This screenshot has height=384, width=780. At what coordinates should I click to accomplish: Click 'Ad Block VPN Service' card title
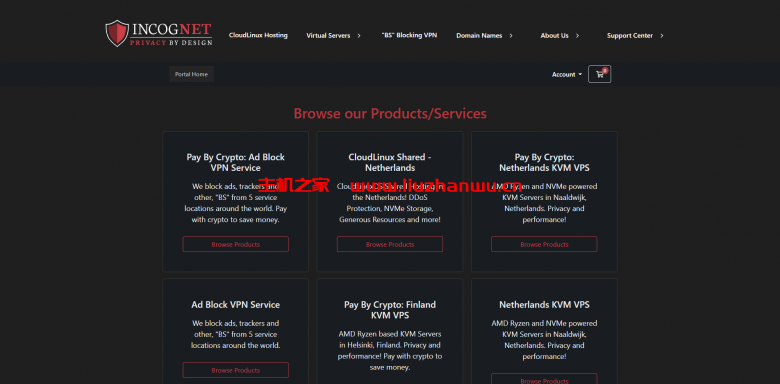pos(236,305)
